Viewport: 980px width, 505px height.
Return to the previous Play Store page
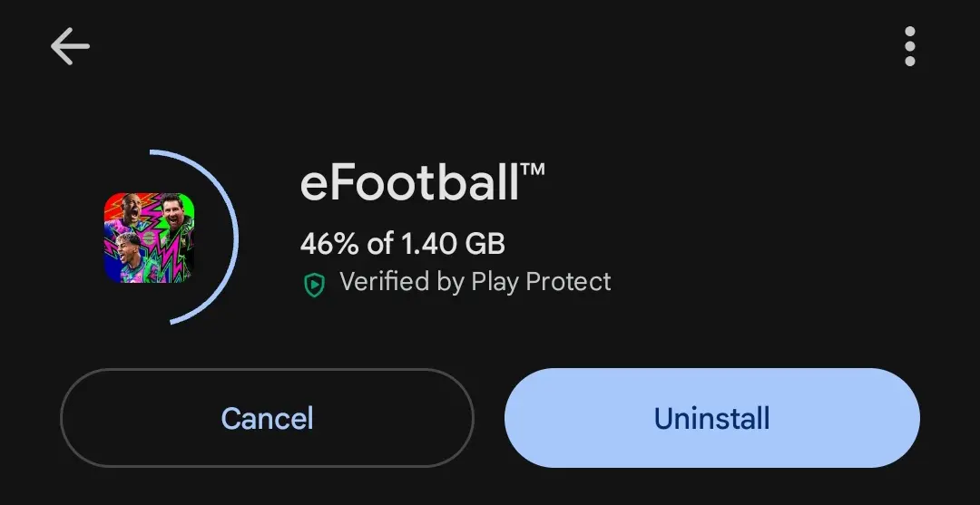70,46
